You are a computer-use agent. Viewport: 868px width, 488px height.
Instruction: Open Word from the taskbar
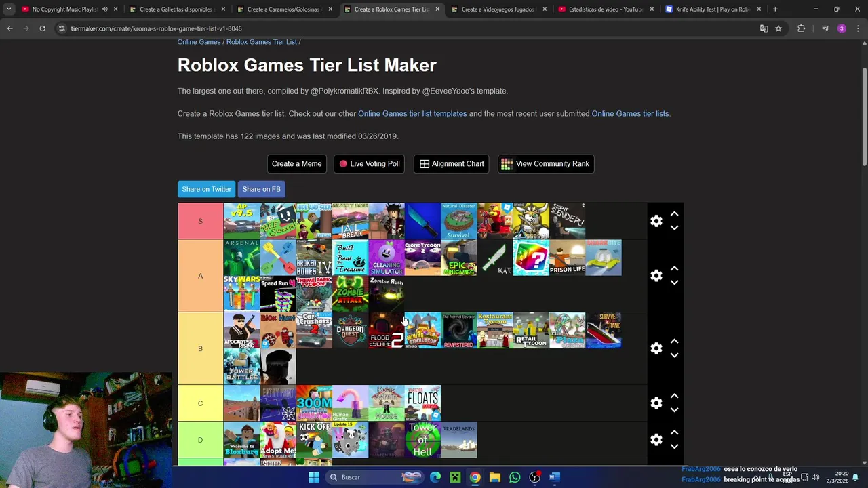click(554, 477)
